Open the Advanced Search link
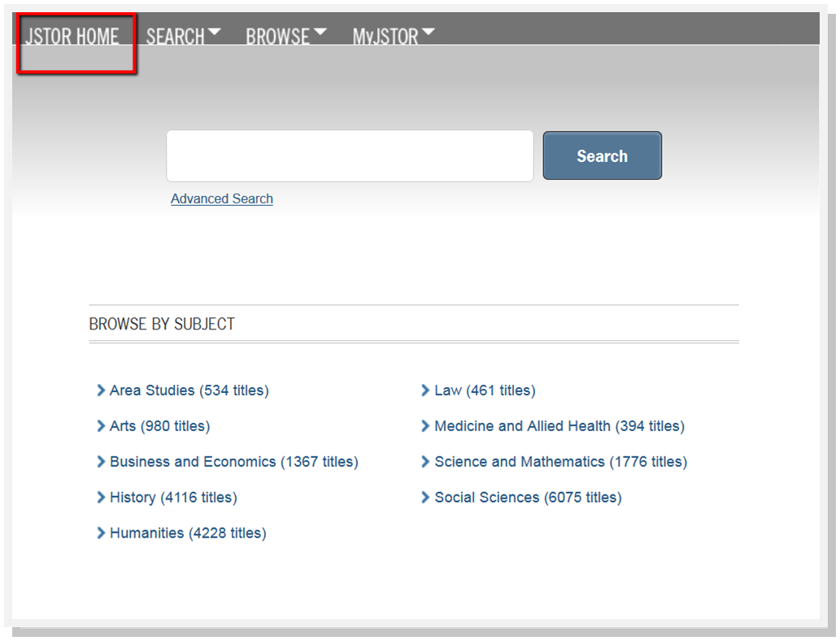The width and height of the screenshot is (840, 641). tap(222, 199)
